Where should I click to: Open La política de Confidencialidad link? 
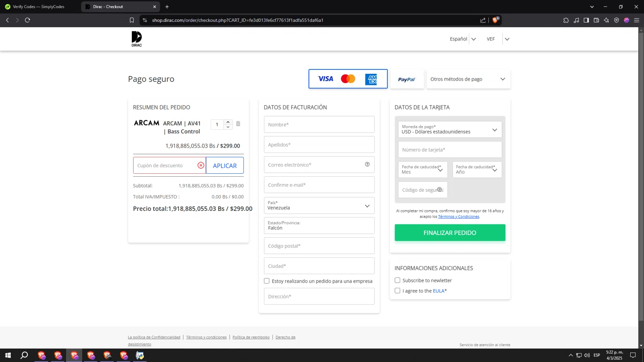pyautogui.click(x=154, y=337)
